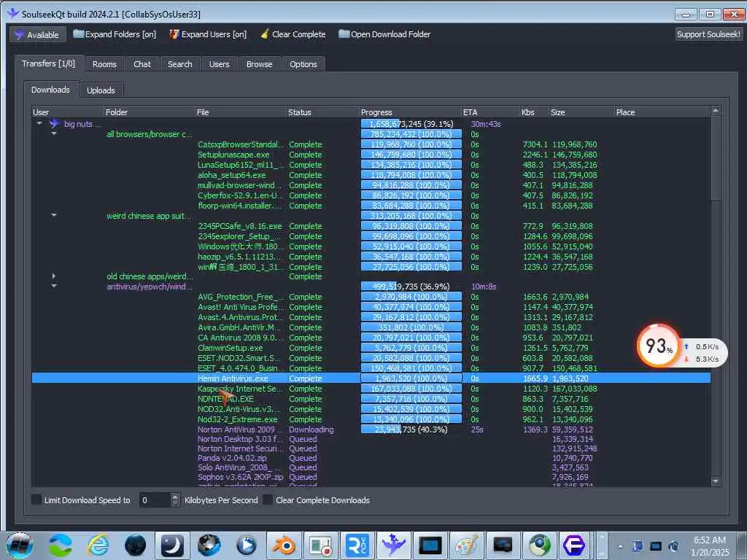Screen dimensions: 747x560
Task: Select the Downloads sub-tab
Action: (x=50, y=90)
